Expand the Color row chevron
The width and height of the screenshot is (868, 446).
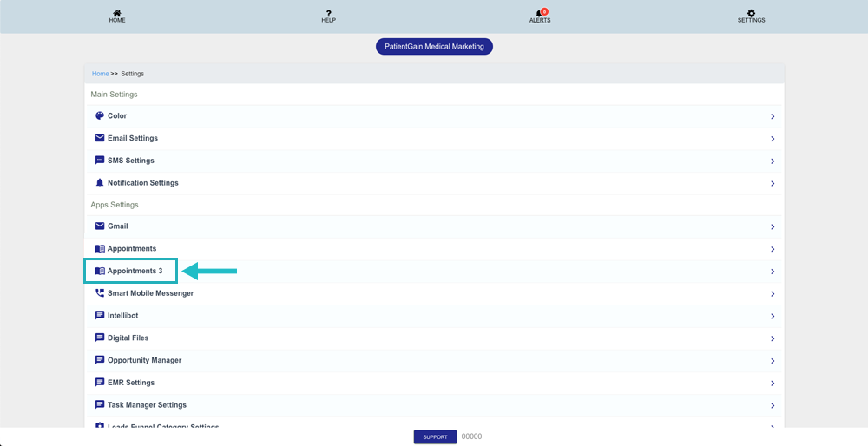(x=773, y=116)
